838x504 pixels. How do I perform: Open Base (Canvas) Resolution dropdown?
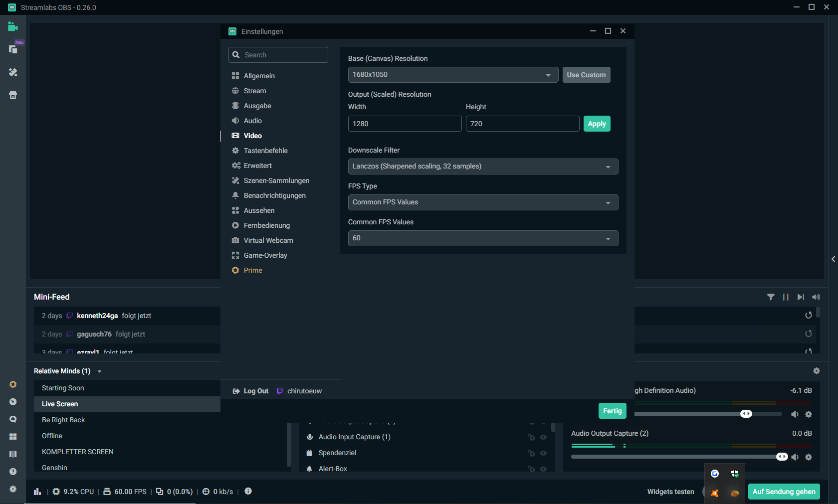(x=453, y=75)
